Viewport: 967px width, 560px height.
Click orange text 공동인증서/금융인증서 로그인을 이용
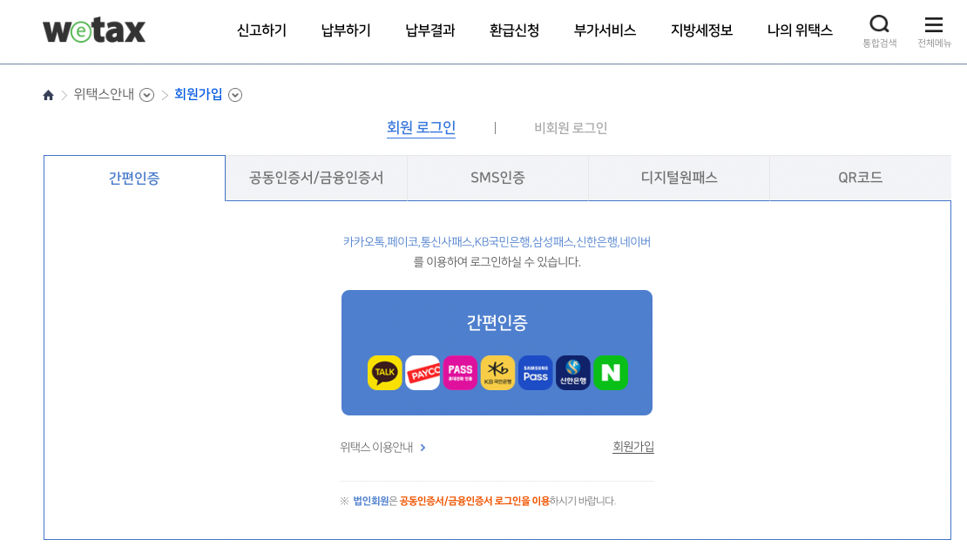point(474,501)
